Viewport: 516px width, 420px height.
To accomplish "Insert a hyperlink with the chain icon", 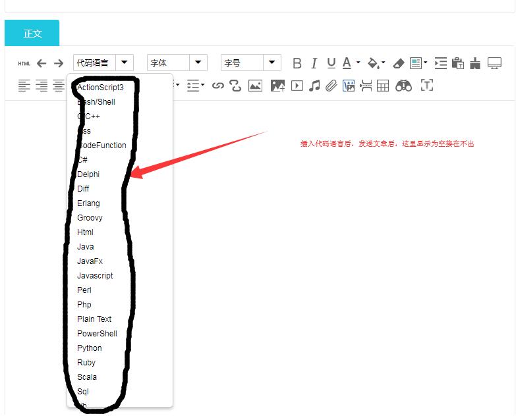I will click(218, 86).
